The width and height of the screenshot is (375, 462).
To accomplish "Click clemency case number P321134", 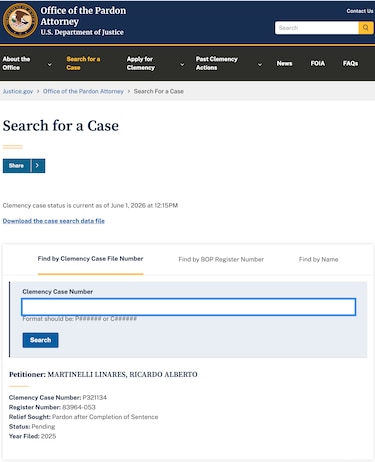I will (x=95, y=397).
